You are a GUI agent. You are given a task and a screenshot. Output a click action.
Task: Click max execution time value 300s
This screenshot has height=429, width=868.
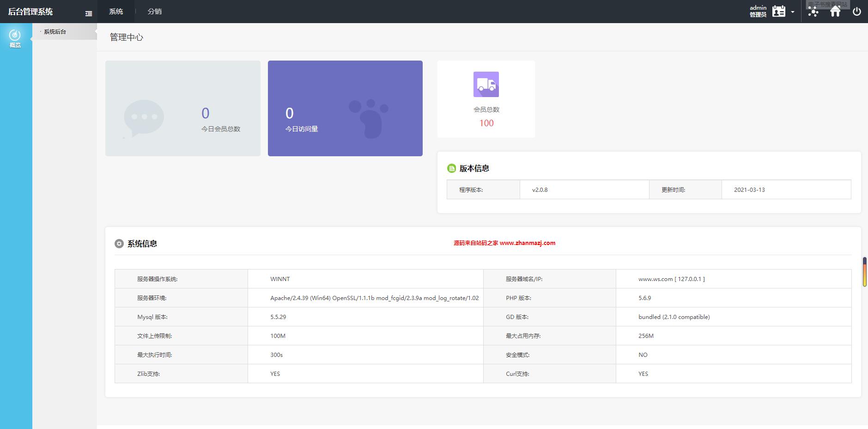(x=276, y=355)
